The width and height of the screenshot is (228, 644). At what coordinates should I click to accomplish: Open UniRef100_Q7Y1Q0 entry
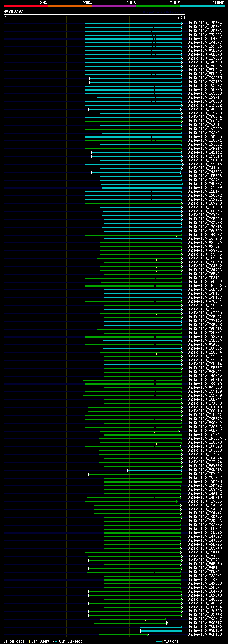204,321
